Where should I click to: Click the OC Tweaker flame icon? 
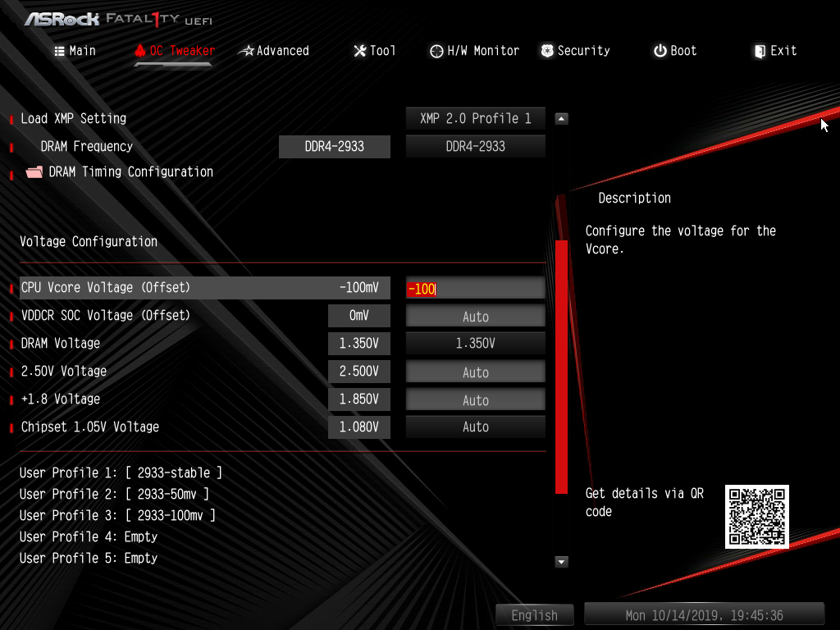coord(139,51)
